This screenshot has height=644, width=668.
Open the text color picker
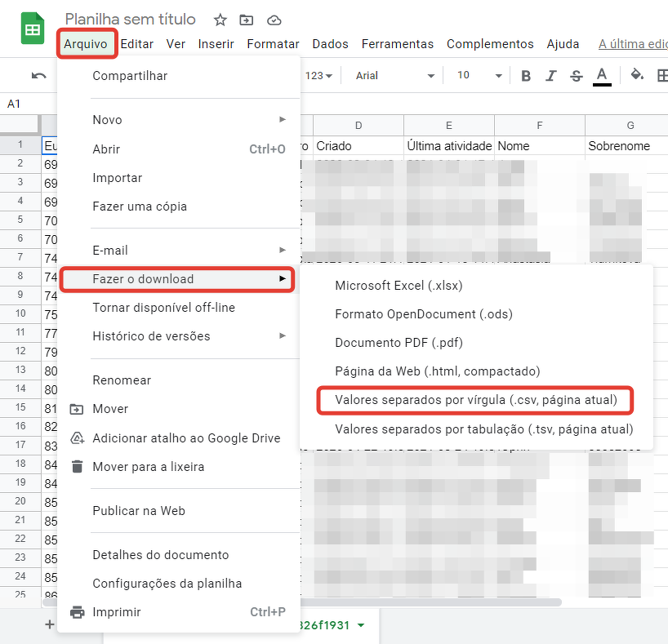pyautogui.click(x=602, y=76)
